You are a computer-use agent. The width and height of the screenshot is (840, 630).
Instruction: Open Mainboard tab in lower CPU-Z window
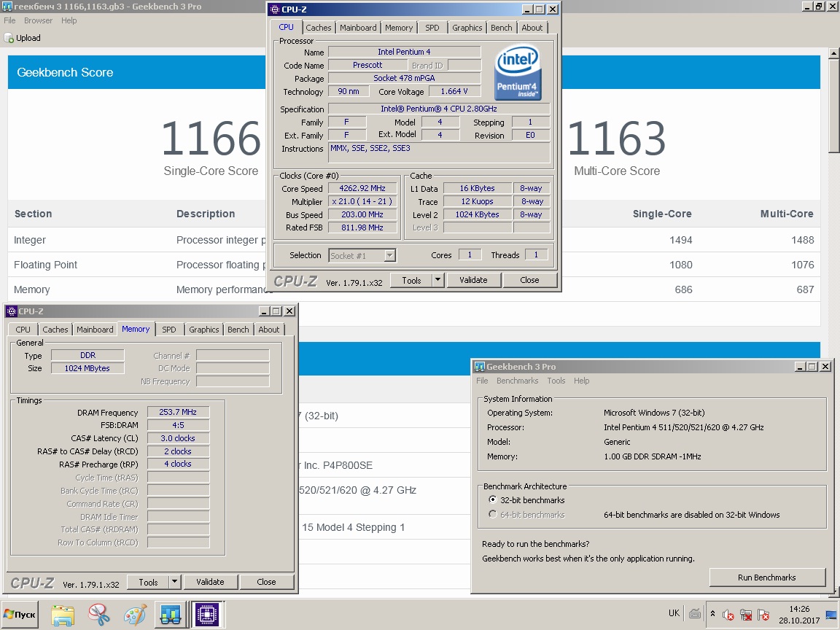pos(95,330)
